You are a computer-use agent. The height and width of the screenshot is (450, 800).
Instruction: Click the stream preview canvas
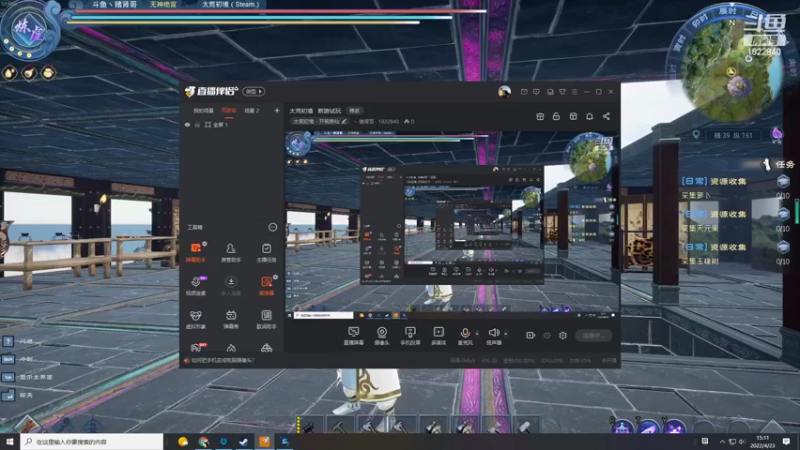point(452,225)
